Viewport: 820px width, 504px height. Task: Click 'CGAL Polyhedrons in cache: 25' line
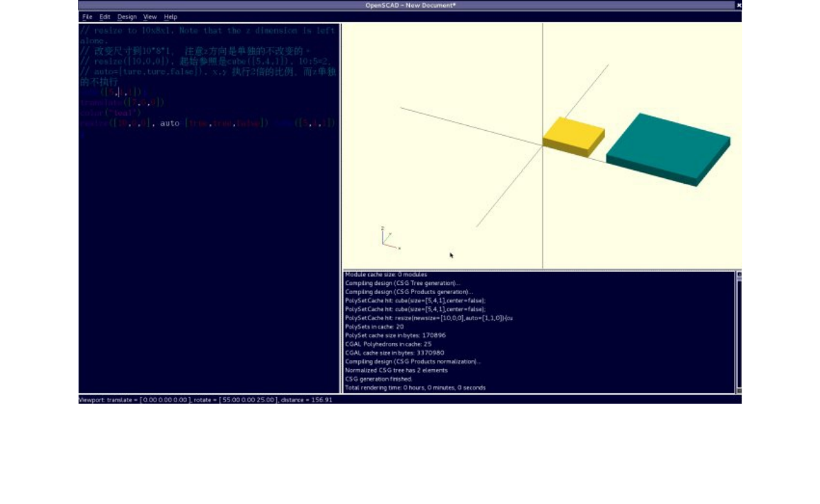click(x=388, y=344)
